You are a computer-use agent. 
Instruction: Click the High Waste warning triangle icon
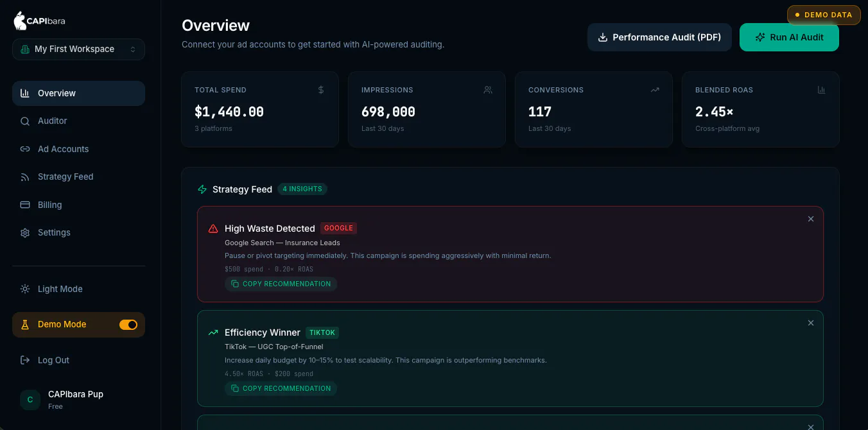[x=213, y=228]
